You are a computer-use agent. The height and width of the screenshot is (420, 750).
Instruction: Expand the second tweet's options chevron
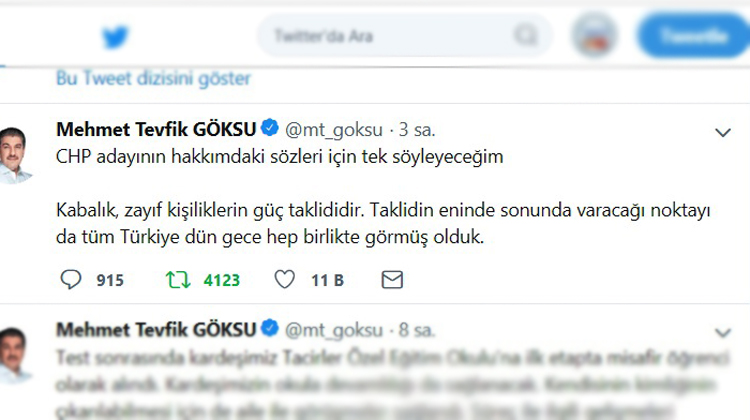pos(723,332)
